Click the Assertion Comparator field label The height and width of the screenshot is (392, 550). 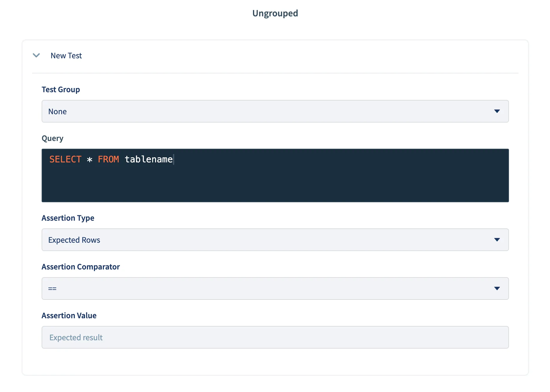pyautogui.click(x=81, y=267)
